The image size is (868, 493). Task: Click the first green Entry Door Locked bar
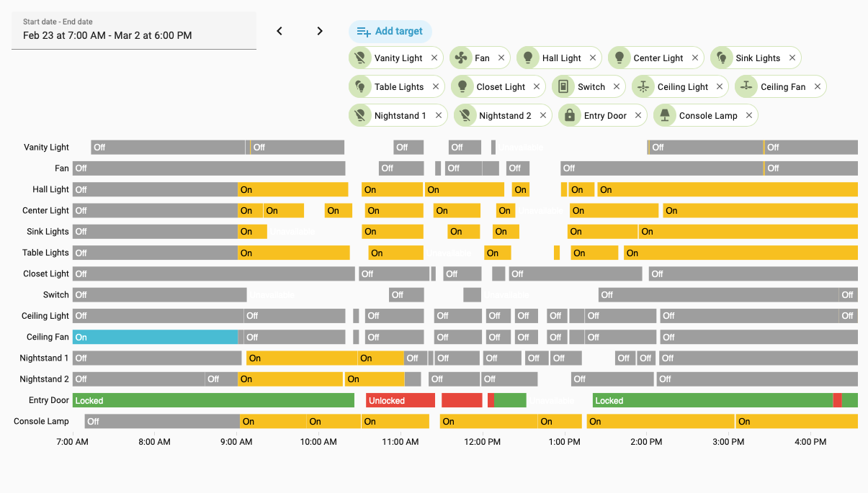(213, 400)
